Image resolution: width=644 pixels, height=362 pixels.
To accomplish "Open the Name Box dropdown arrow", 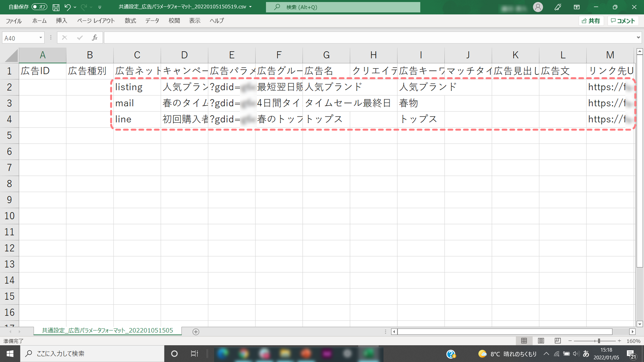I will [x=41, y=38].
